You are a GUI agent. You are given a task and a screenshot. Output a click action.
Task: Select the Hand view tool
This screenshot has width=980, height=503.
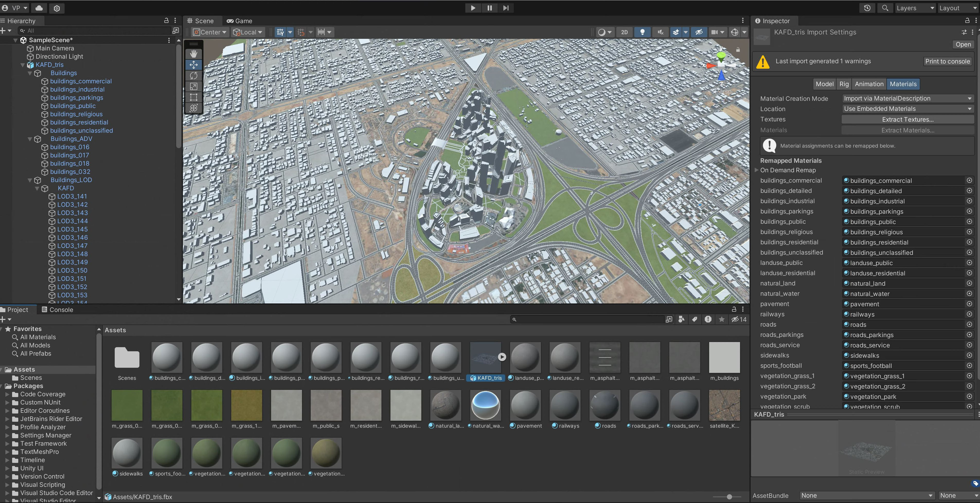click(x=194, y=54)
